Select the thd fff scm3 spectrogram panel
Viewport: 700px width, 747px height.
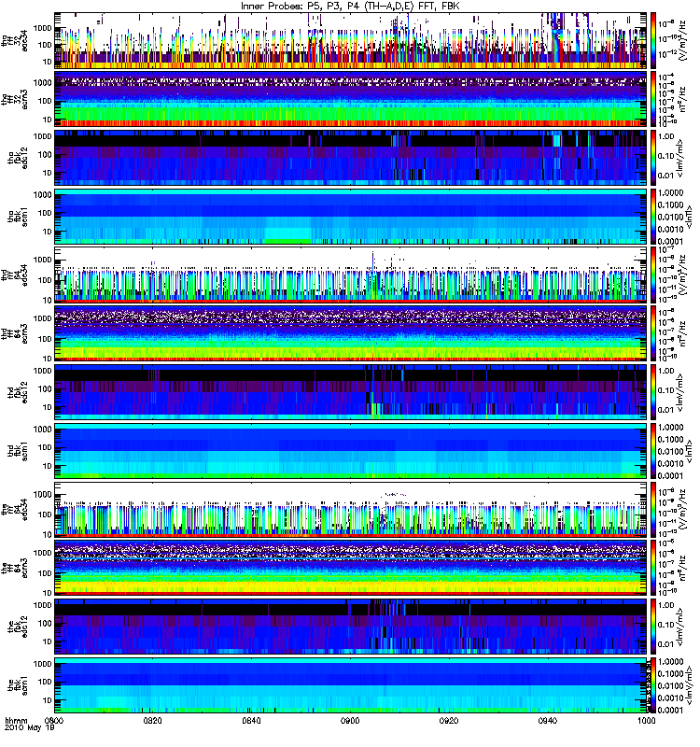pos(351,334)
